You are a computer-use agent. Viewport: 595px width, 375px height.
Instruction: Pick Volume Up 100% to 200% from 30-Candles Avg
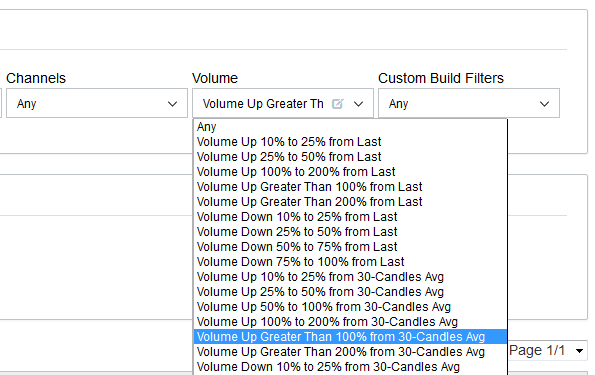(x=350, y=322)
